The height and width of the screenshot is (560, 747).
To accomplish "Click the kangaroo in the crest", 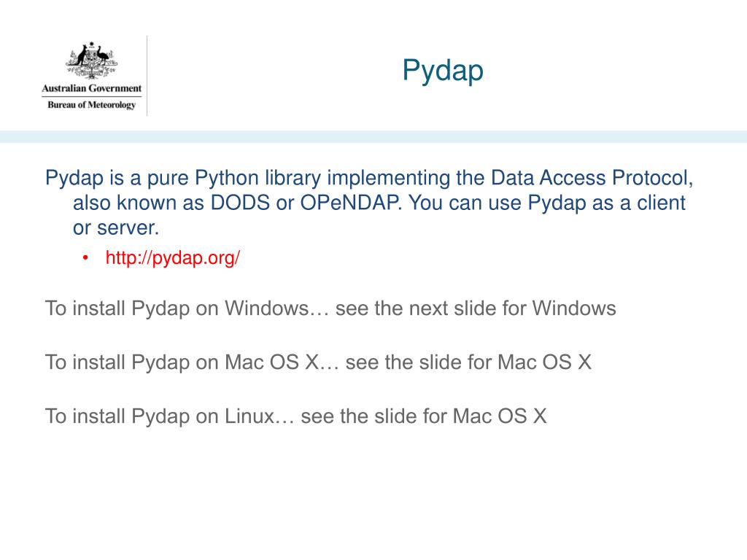I will point(81,55).
